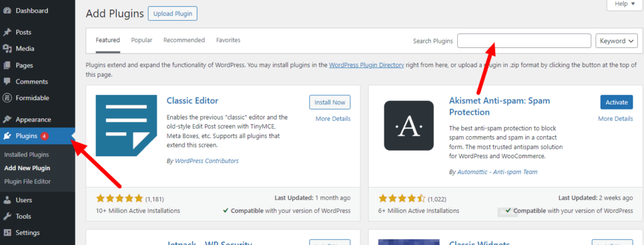Screen dimensions: 644x245
Task: Open the WordPress Plugin Directory link
Action: (367, 65)
